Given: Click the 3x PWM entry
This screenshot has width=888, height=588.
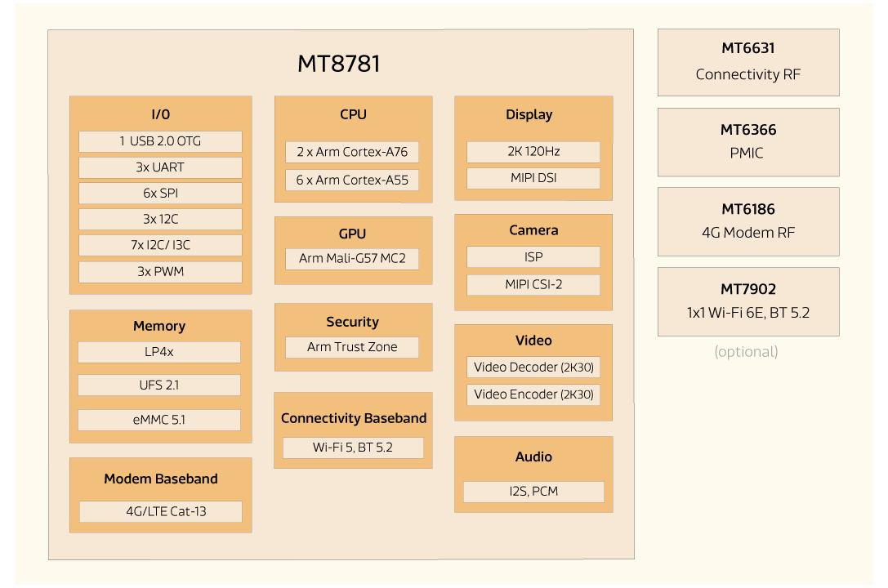Looking at the screenshot, I should [159, 271].
